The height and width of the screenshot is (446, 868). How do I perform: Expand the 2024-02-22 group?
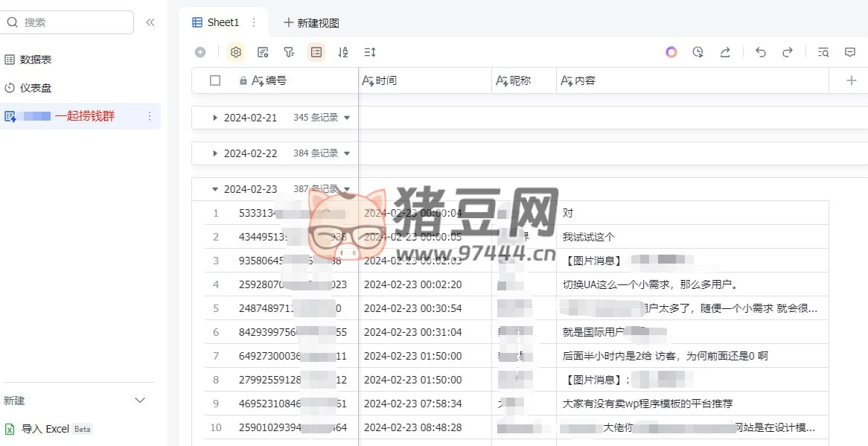[x=215, y=153]
